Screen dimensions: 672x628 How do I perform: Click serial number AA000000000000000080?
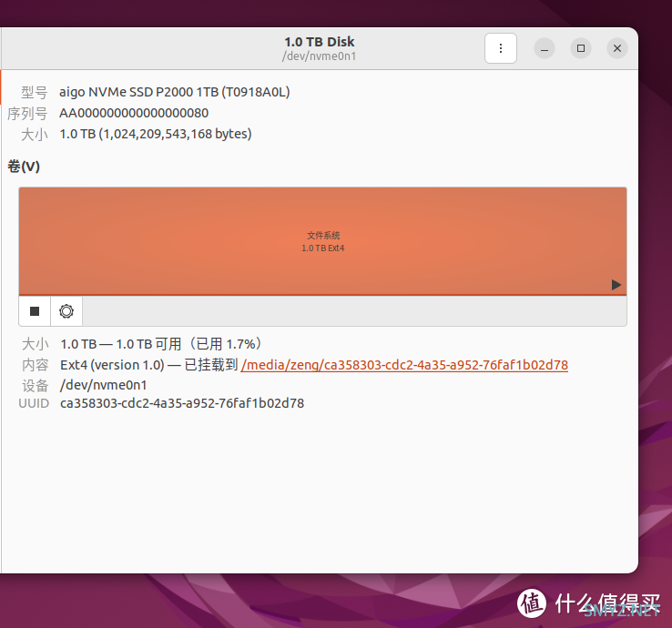[x=134, y=113]
